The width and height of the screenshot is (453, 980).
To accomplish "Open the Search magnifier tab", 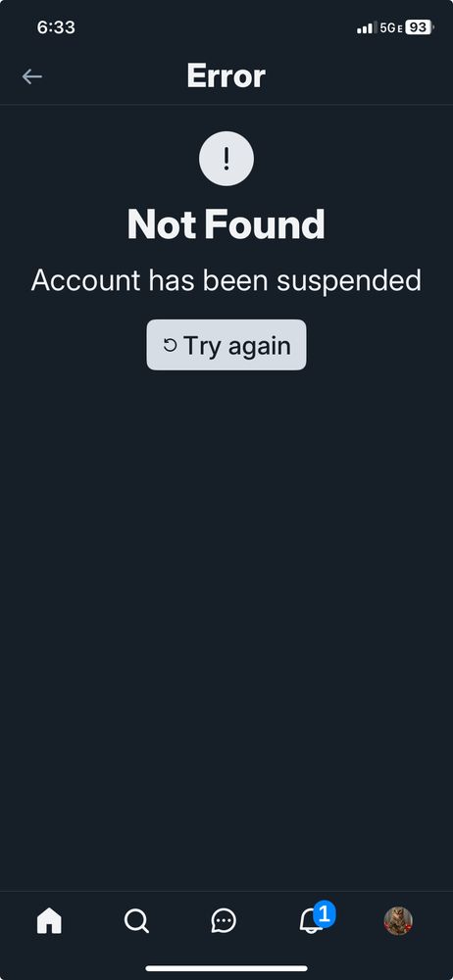I will 136,920.
